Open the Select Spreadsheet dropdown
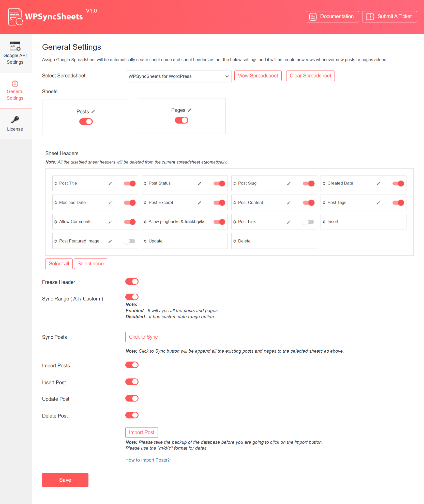Image resolution: width=424 pixels, height=504 pixels. (x=178, y=76)
